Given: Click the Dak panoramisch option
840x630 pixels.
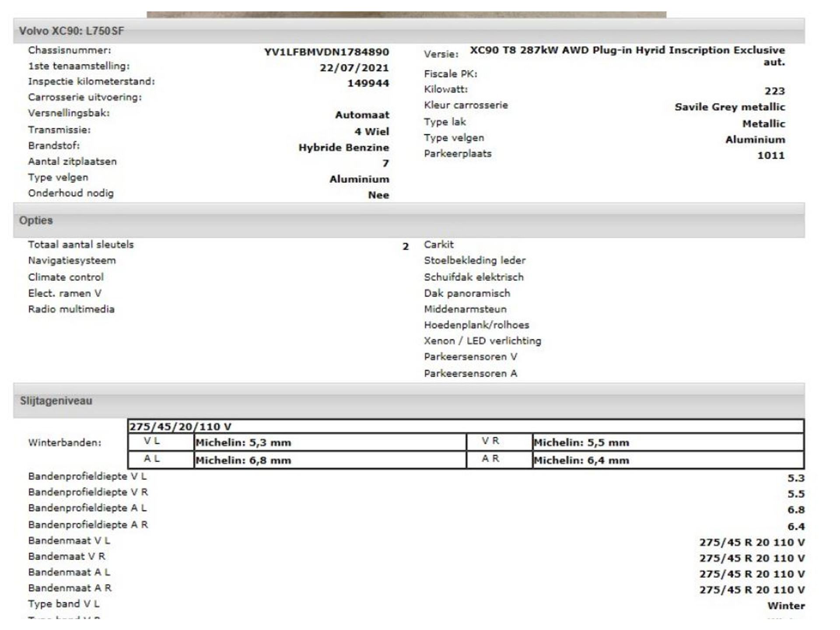Looking at the screenshot, I should pyautogui.click(x=467, y=294).
